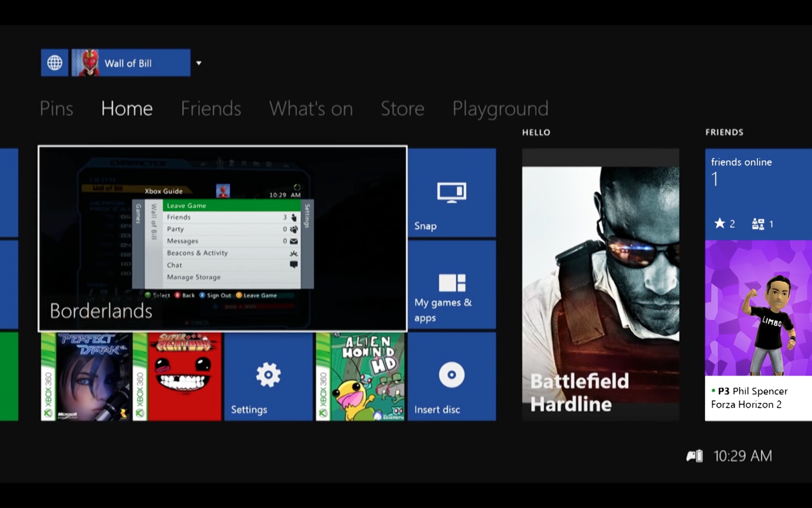Click the favorites star icon

coord(720,223)
